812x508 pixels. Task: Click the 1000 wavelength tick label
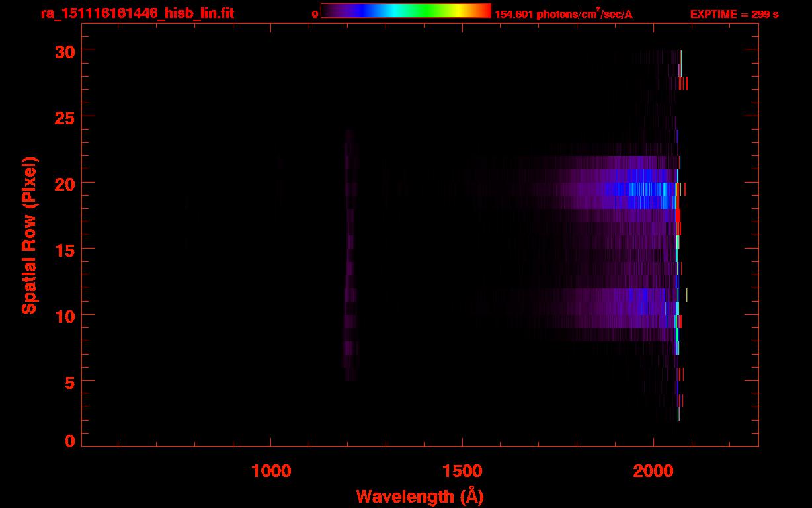(271, 470)
